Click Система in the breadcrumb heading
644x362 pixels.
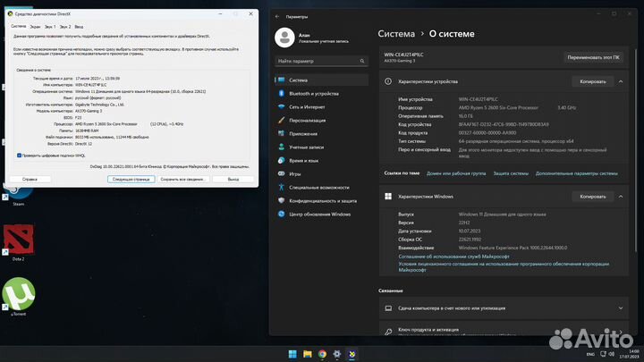click(396, 34)
